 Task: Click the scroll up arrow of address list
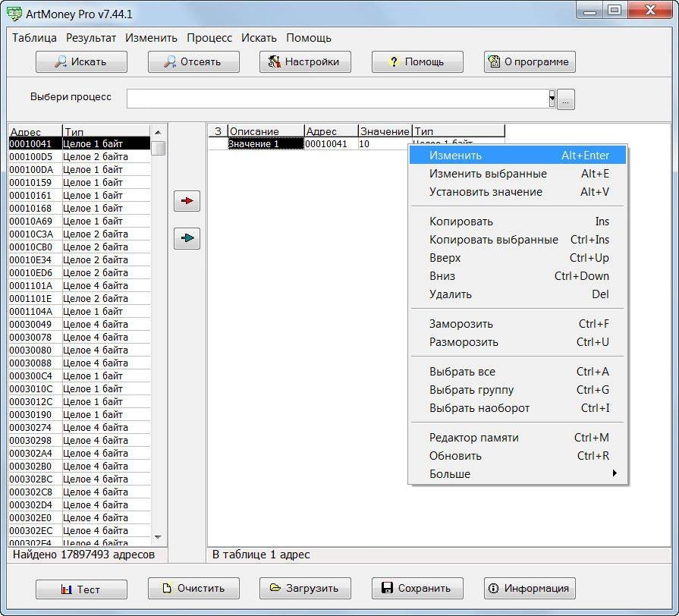158,133
